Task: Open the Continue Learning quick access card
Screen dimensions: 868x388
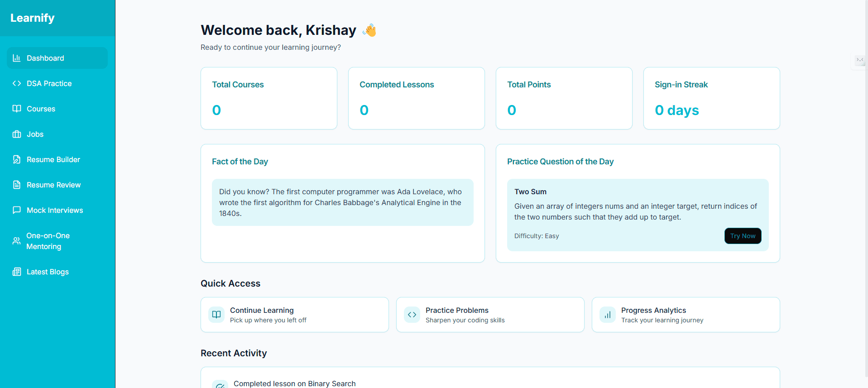Action: [x=294, y=315]
